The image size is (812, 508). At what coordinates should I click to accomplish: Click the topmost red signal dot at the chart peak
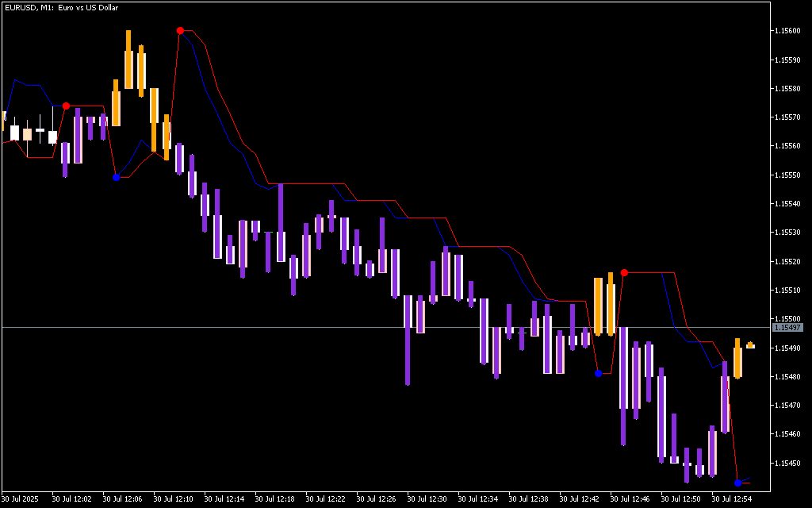click(181, 30)
